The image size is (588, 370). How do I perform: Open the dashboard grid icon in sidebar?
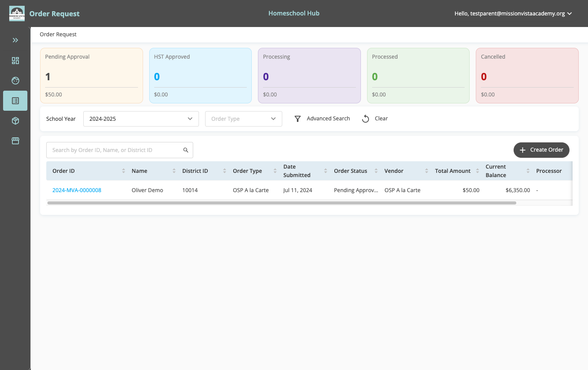pyautogui.click(x=15, y=61)
